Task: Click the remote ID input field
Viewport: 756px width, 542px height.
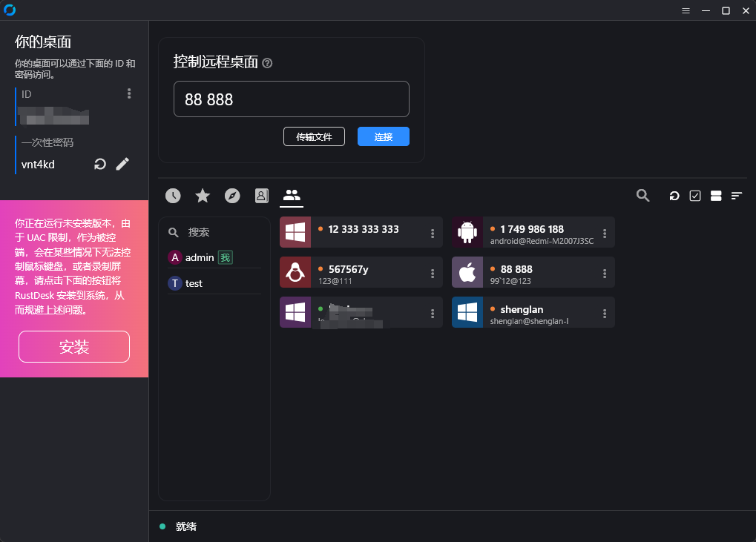Action: click(291, 99)
